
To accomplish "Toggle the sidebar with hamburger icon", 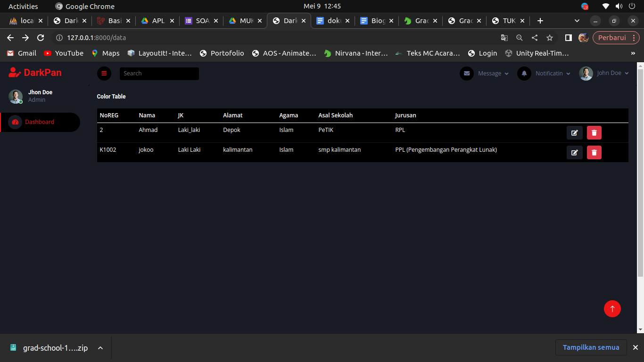I will coord(104,74).
